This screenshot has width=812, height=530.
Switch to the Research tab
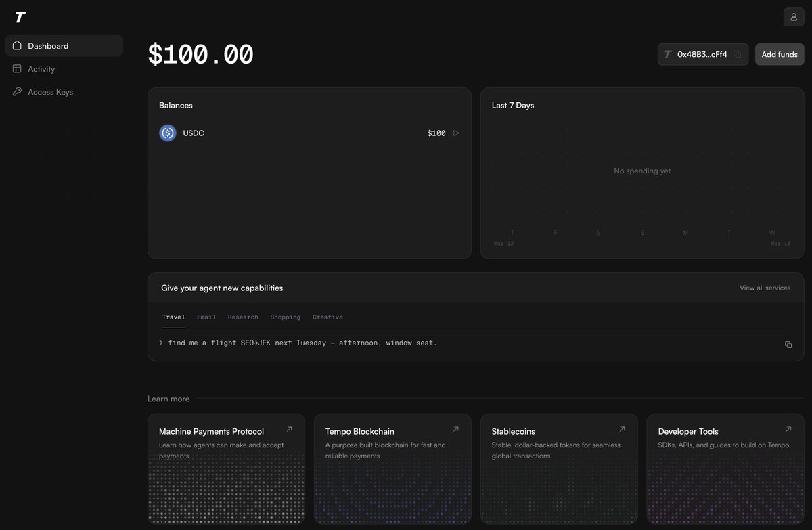point(243,317)
